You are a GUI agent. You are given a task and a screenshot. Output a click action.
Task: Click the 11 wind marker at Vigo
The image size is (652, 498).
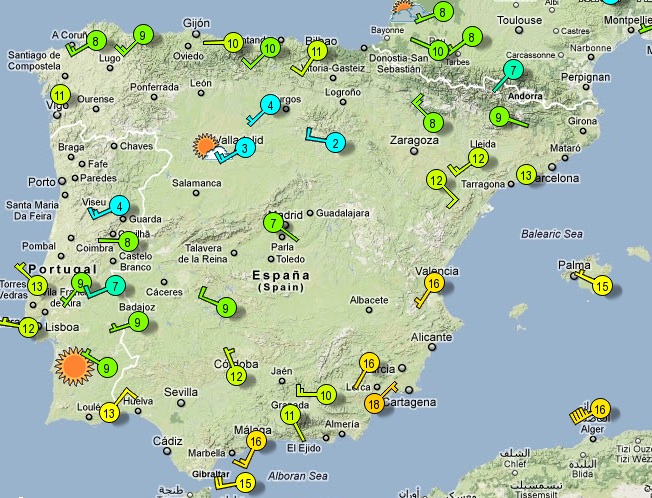coord(60,94)
